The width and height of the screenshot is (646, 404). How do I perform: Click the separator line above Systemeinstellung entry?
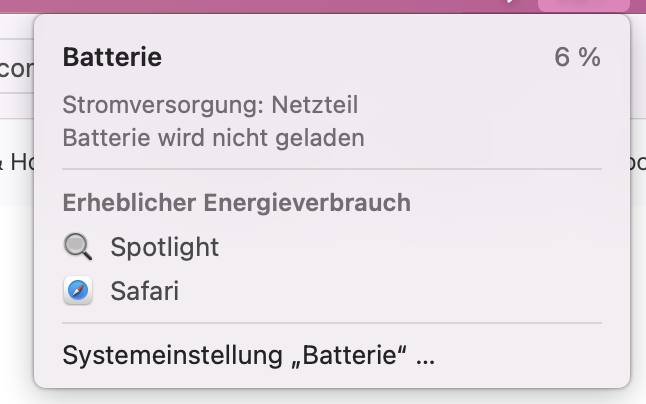(x=331, y=323)
